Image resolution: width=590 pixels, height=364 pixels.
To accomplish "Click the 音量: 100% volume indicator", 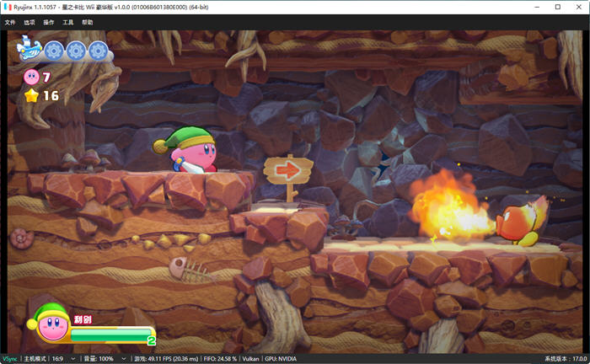I will click(99, 359).
